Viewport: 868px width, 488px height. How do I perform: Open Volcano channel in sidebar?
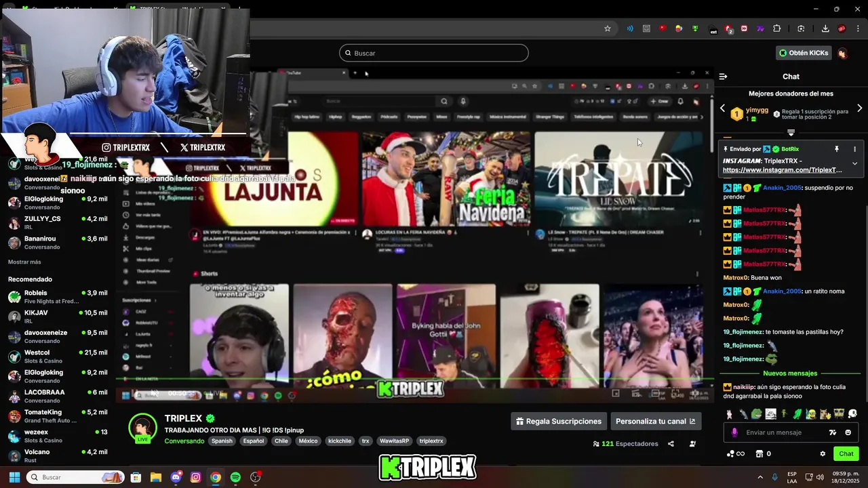point(58,455)
